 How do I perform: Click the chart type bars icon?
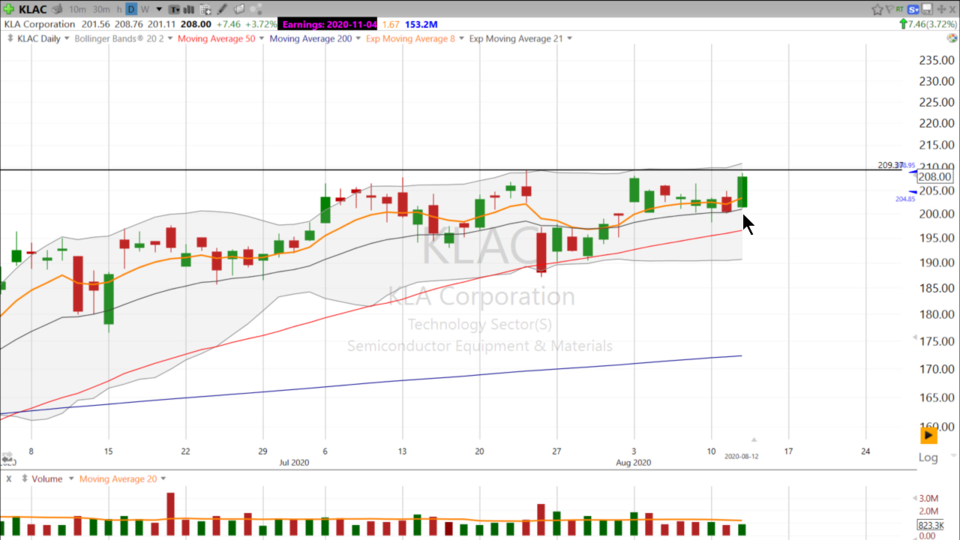point(189,9)
